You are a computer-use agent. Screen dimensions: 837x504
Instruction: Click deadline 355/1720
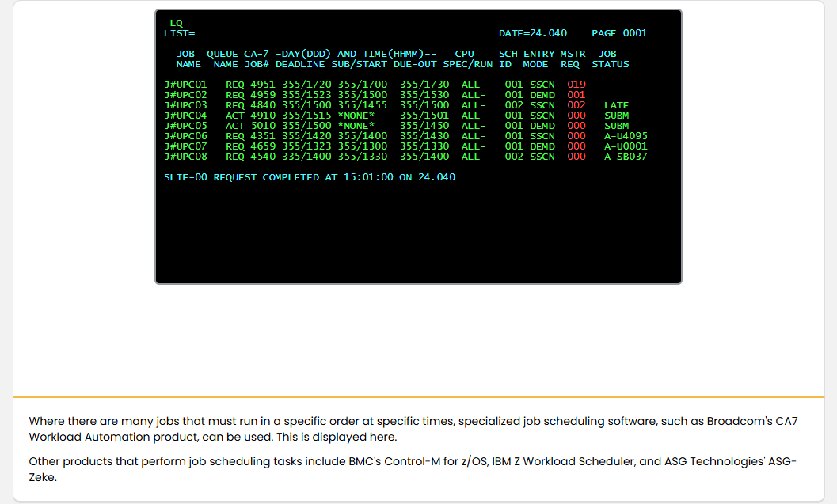click(x=306, y=85)
